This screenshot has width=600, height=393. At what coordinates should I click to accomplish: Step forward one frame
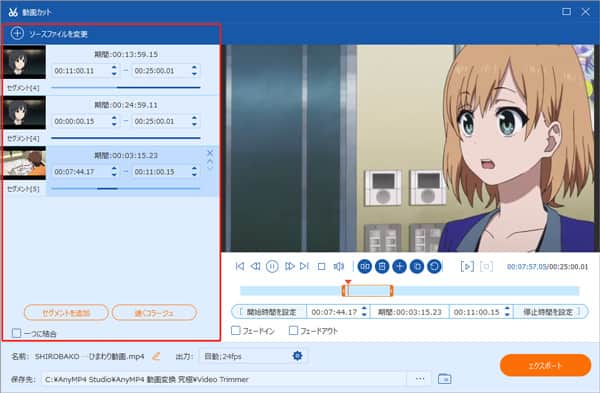pos(290,266)
